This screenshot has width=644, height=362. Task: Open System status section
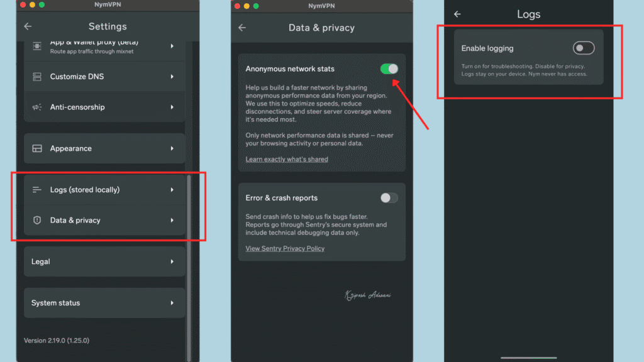pyautogui.click(x=104, y=303)
